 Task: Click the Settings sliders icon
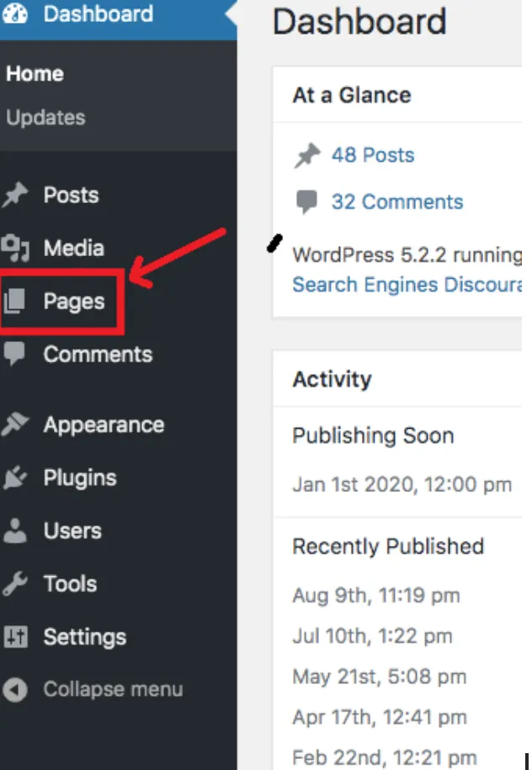(15, 637)
